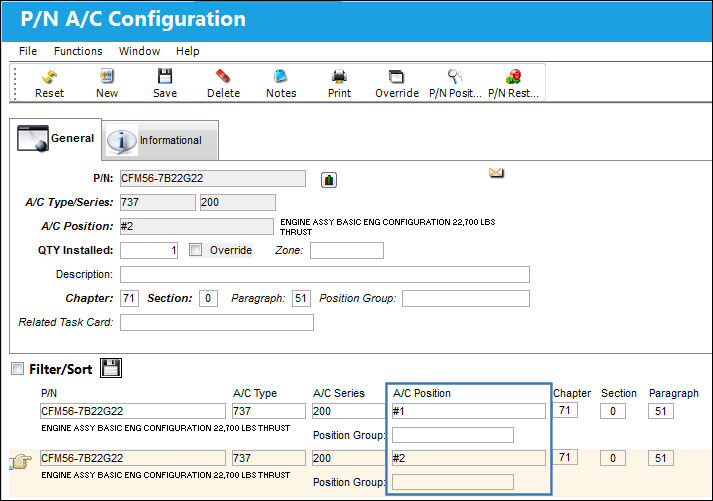Select the A/C Type cell in #2 row
Screen dimensions: 713x501
click(x=269, y=458)
